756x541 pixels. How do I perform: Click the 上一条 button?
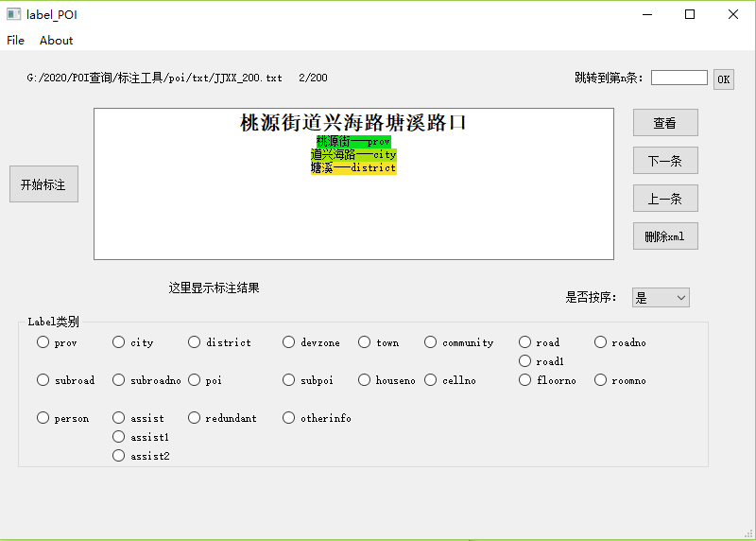[665, 199]
